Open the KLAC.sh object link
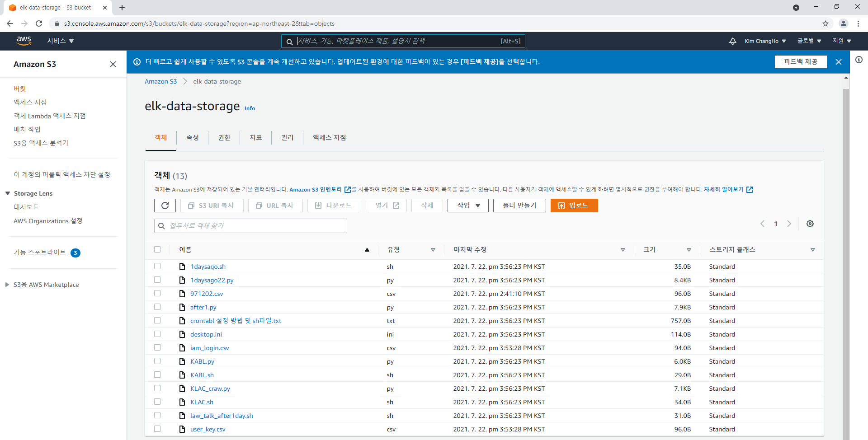Screen dimensions: 868x440 click(x=202, y=402)
